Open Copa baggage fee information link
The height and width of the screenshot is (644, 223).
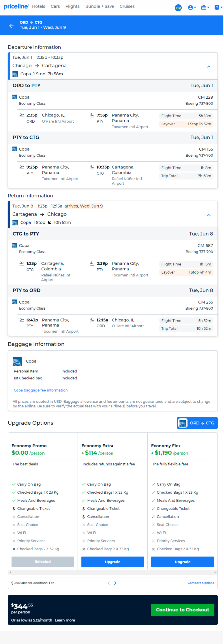41,390
